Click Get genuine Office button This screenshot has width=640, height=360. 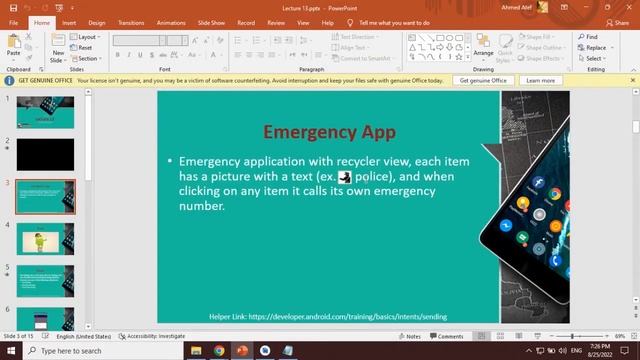(483, 80)
